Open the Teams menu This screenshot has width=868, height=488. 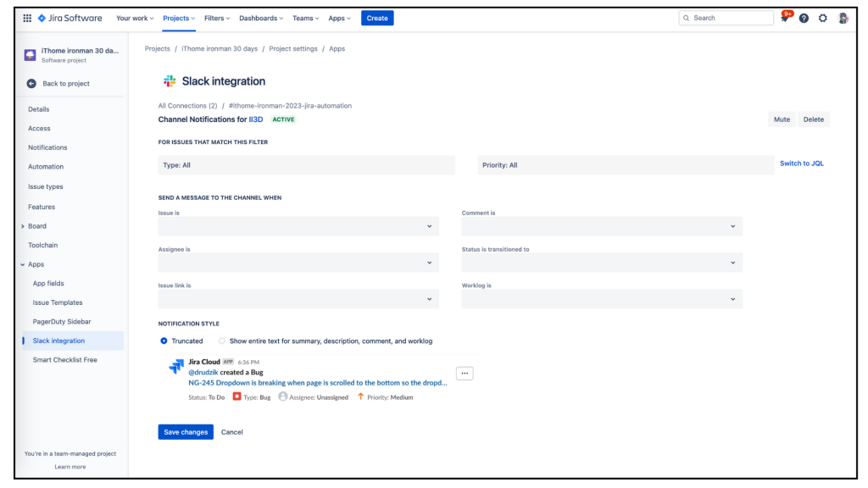(305, 19)
